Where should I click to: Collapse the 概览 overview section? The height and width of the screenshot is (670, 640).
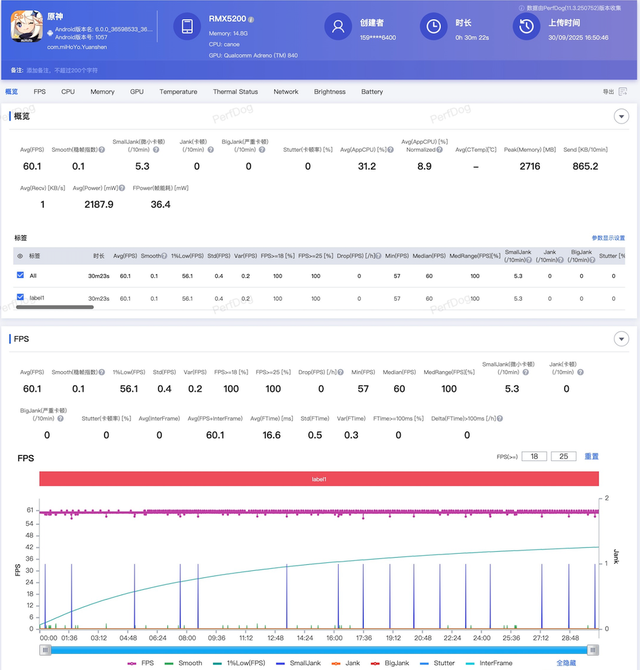coord(621,117)
